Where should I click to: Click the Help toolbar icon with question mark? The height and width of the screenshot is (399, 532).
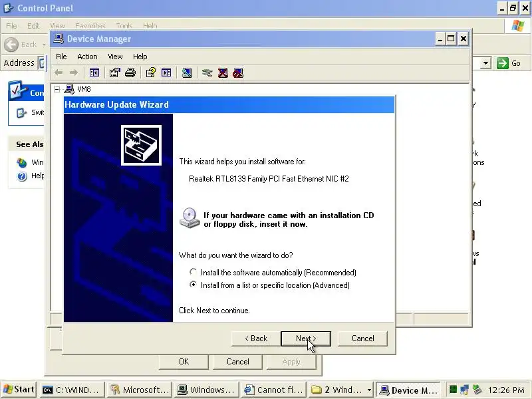click(x=151, y=72)
